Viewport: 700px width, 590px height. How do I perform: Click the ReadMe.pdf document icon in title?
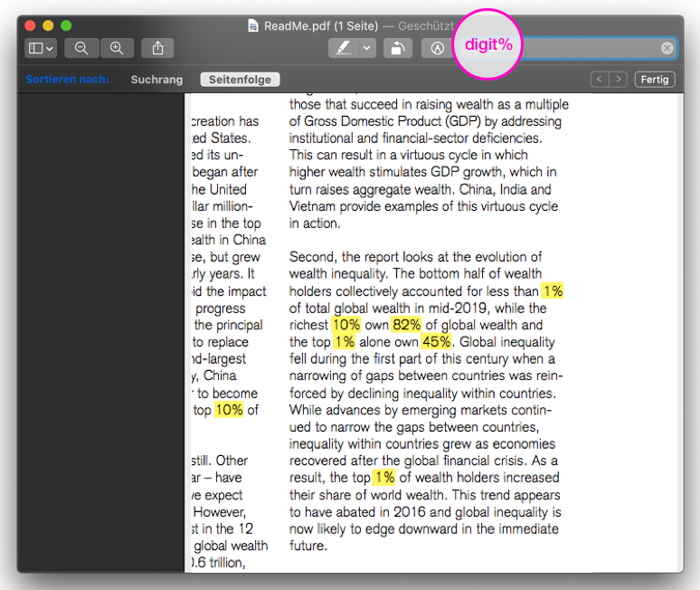pos(253,26)
